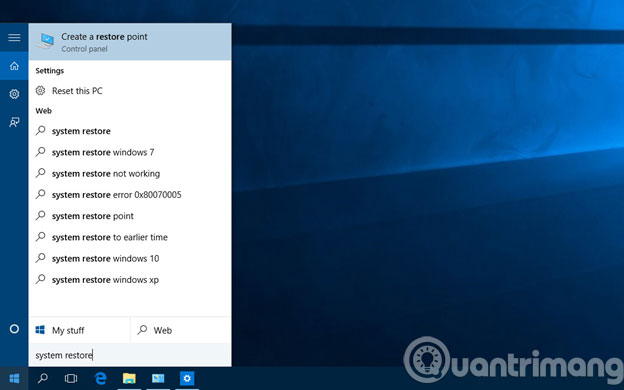Open the Windows Start button

(x=14, y=378)
